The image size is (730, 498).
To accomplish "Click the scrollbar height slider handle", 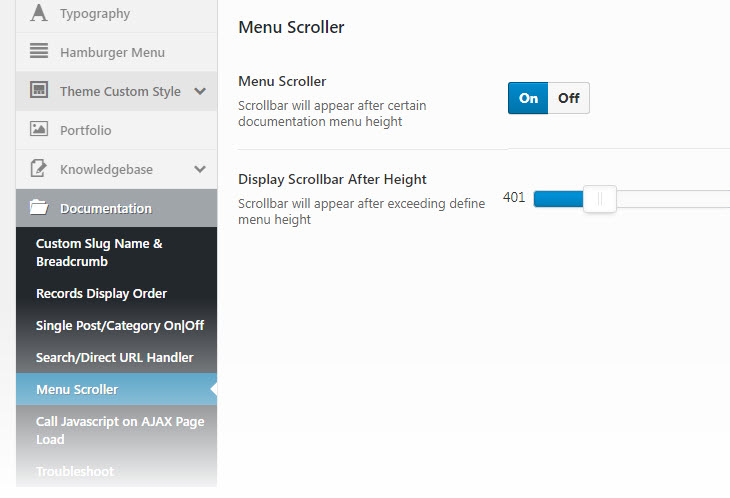I will (x=599, y=198).
